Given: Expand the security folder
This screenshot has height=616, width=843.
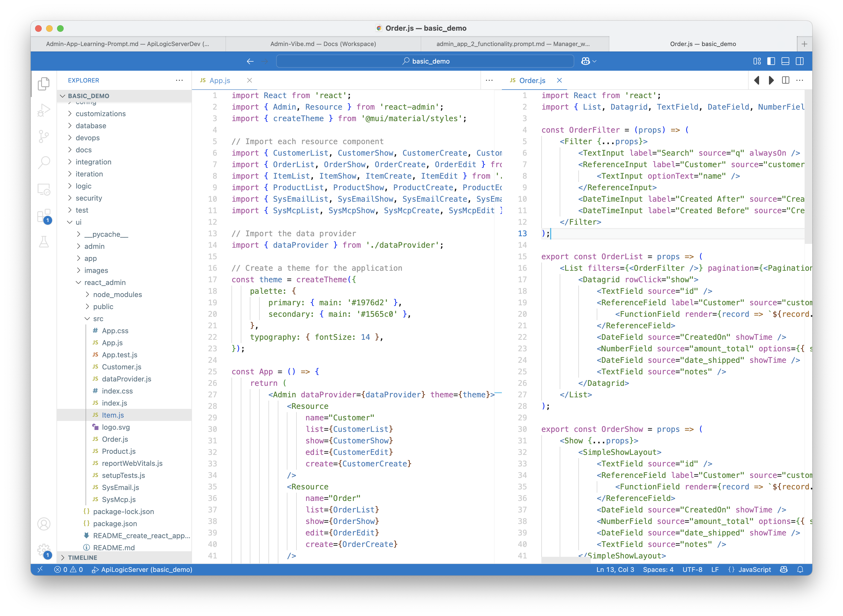Looking at the screenshot, I should (x=124, y=198).
